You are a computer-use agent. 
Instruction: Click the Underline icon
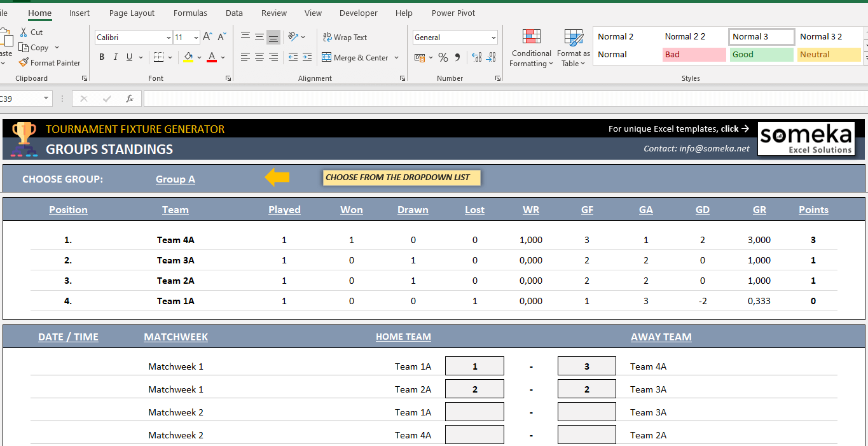[x=129, y=57]
